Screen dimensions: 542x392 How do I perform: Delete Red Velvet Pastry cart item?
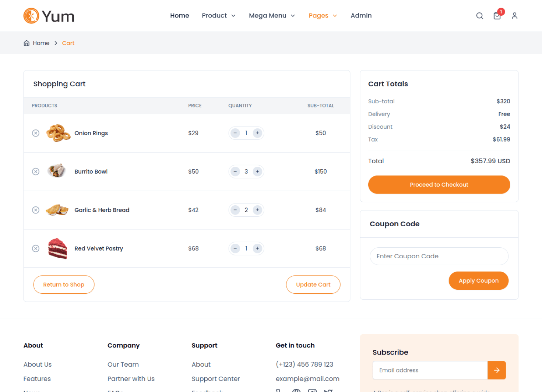click(36, 248)
